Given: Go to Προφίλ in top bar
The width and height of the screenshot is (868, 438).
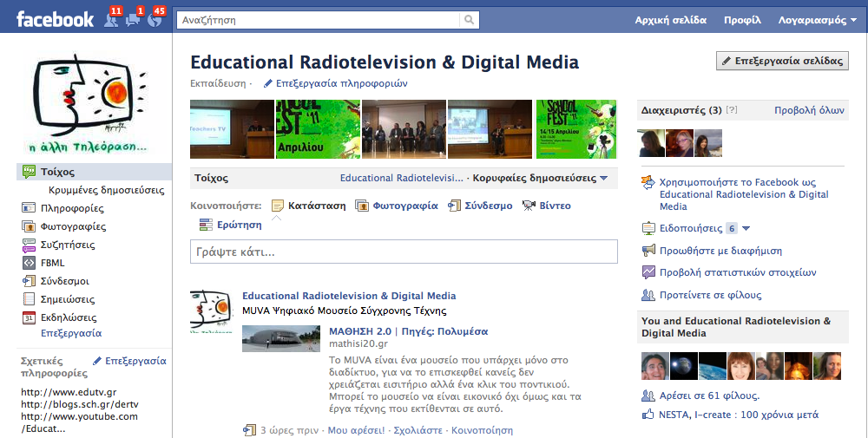Looking at the screenshot, I should pyautogui.click(x=742, y=20).
